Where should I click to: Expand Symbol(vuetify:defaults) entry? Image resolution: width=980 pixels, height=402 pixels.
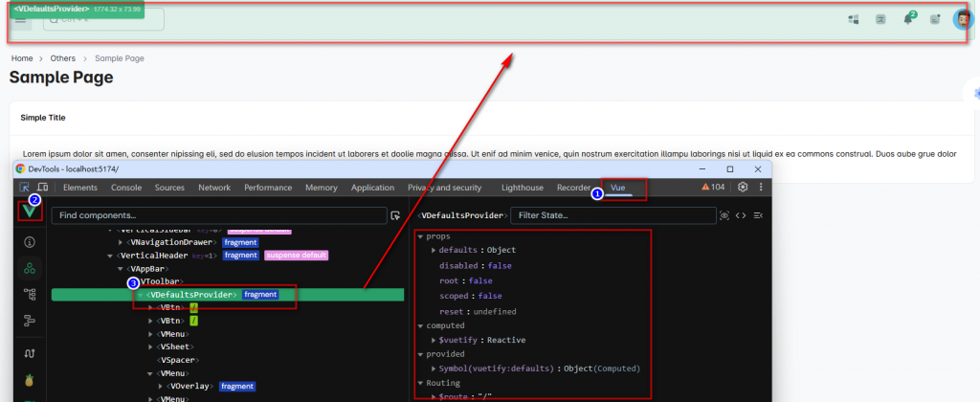pos(434,368)
